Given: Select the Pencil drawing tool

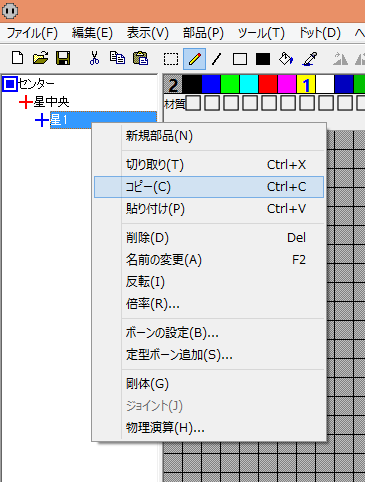Looking at the screenshot, I should (x=194, y=59).
